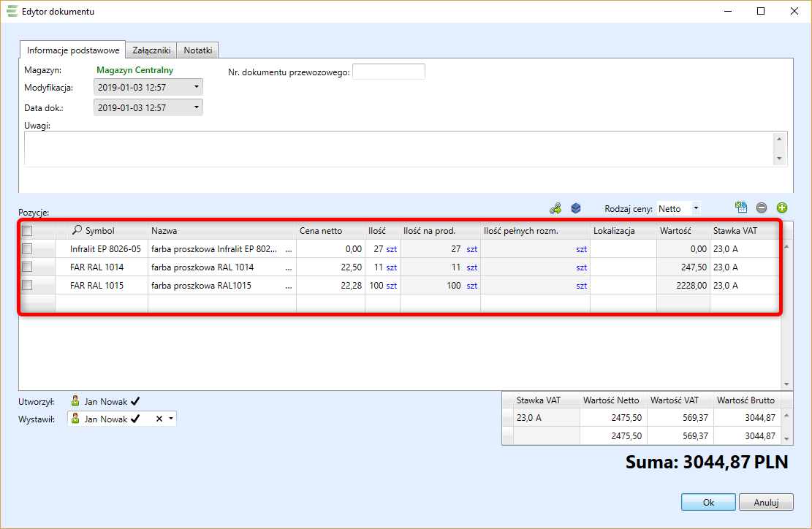
Task: Click the gears with green arrow icon
Action: pos(555,208)
